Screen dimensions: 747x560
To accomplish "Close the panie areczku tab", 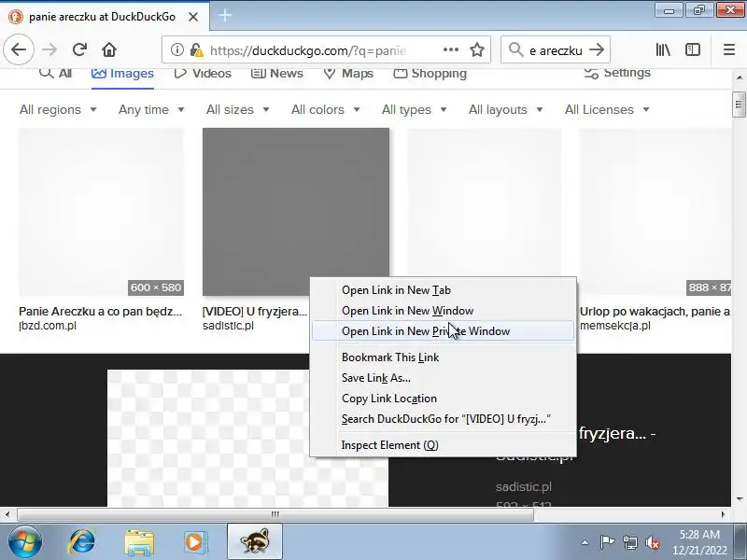I will point(193,17).
